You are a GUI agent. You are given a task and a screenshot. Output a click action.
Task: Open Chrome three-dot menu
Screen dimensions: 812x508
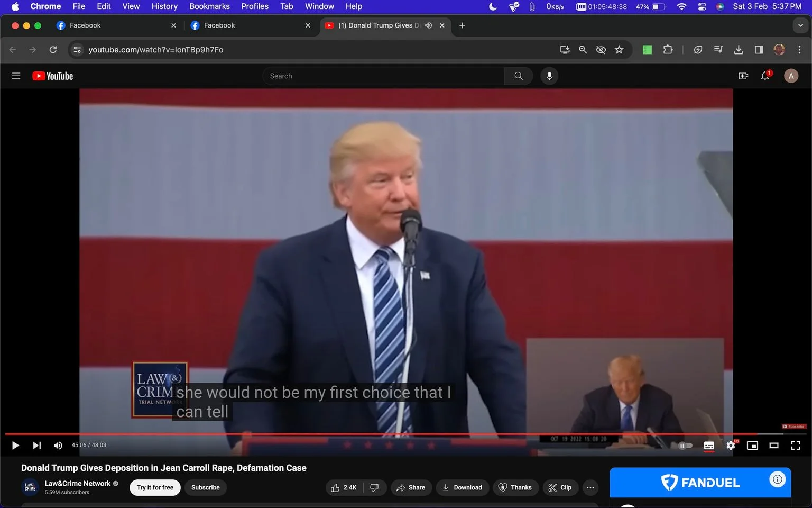click(x=799, y=50)
